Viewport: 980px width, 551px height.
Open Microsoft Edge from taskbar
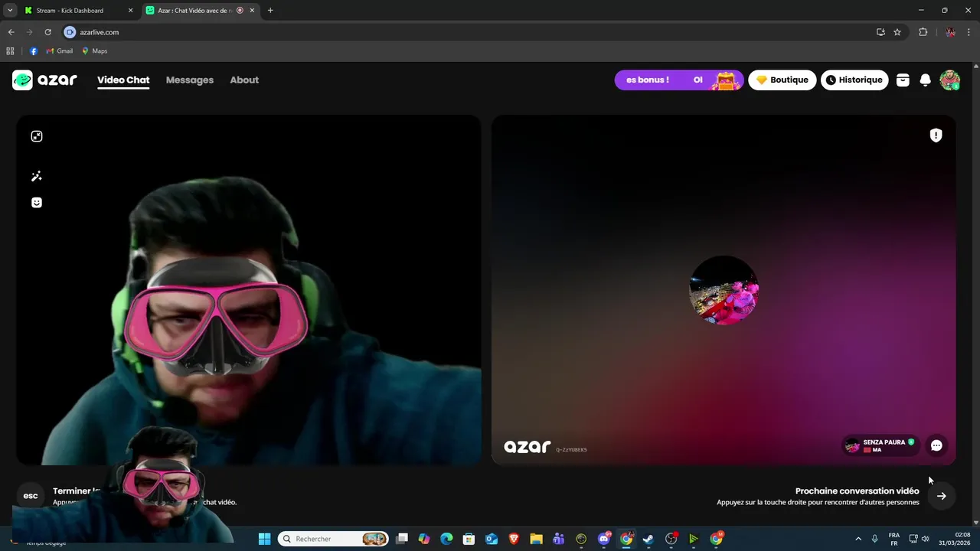pos(446,539)
